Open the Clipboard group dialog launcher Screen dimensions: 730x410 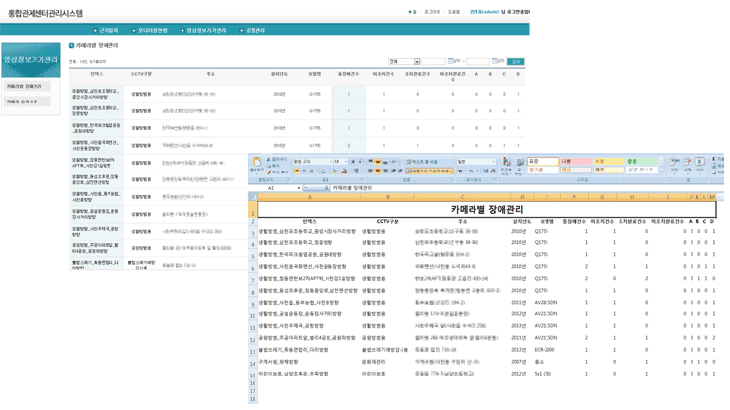click(288, 179)
